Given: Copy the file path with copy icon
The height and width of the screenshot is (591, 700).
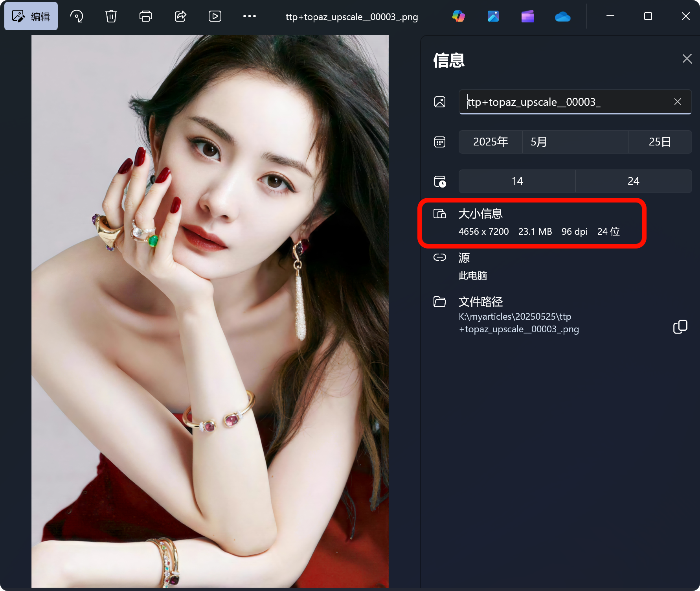Looking at the screenshot, I should (x=680, y=327).
